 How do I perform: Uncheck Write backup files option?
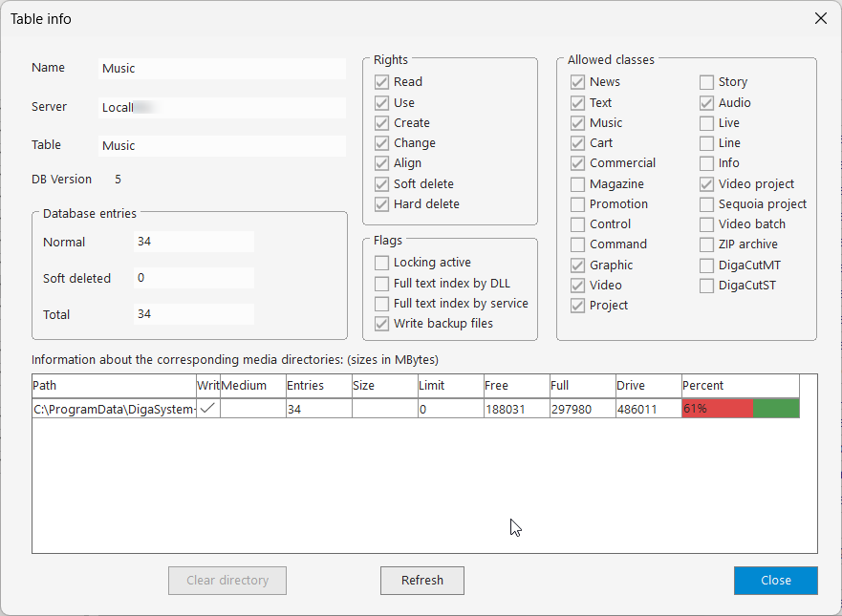coord(382,324)
